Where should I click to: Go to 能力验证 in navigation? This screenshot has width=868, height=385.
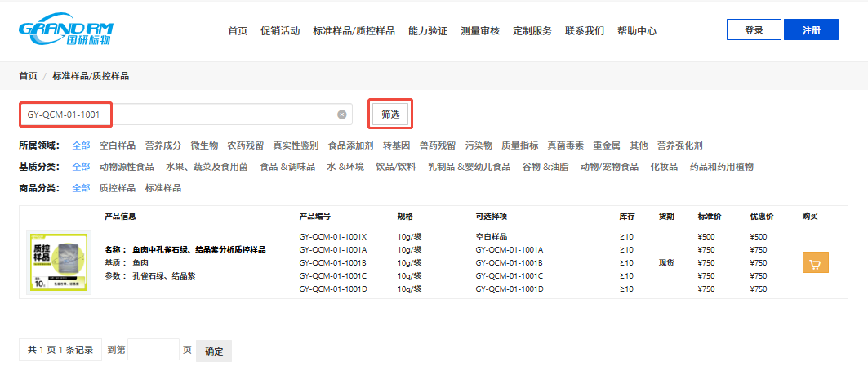(x=428, y=31)
